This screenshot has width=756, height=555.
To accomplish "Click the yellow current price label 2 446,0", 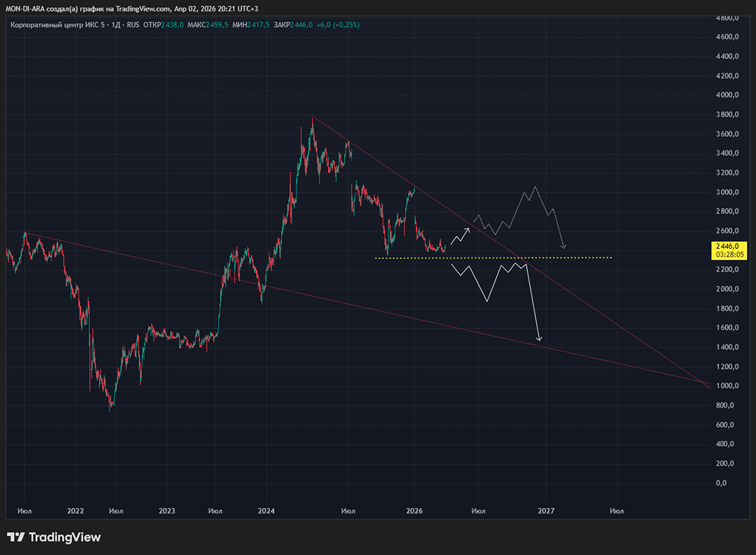I will tap(729, 250).
